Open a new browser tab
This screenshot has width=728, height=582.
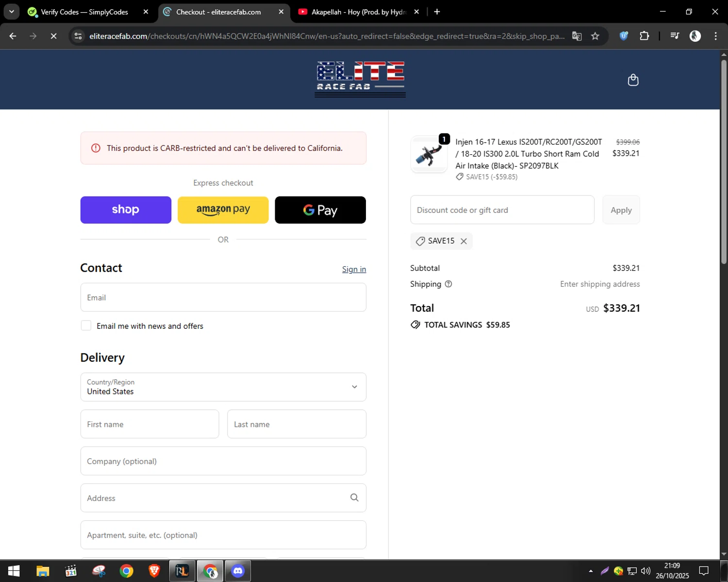[437, 12]
